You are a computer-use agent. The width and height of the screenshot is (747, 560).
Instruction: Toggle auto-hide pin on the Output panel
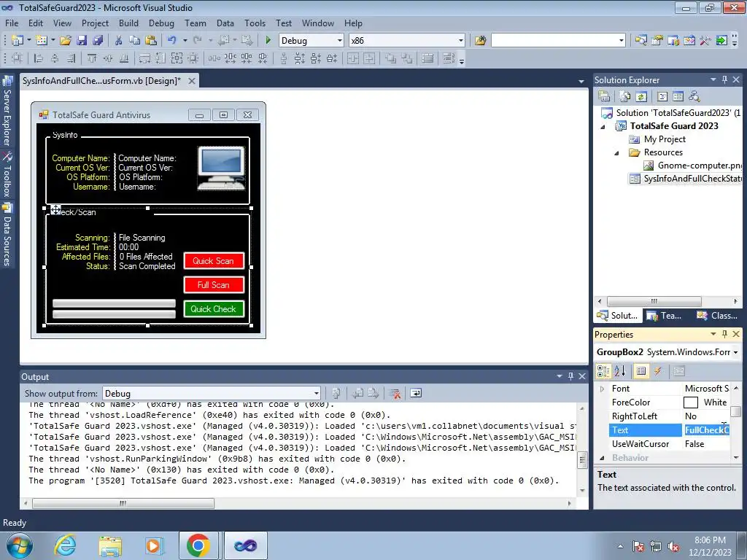(570, 376)
